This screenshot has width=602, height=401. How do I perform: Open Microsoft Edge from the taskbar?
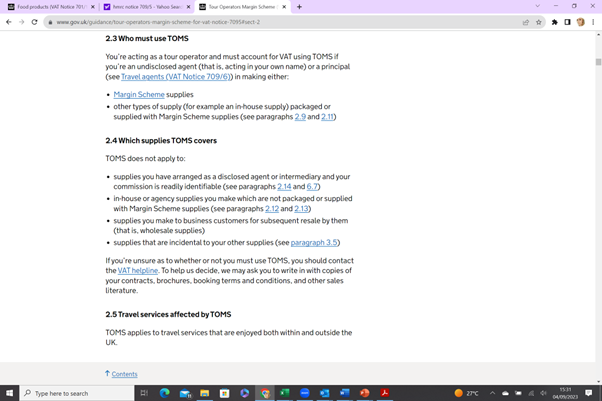coord(164,393)
